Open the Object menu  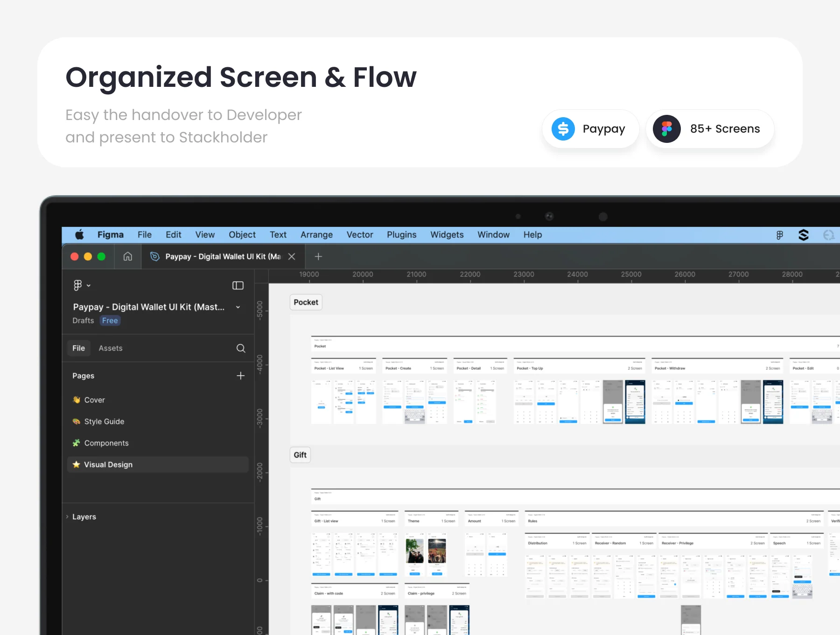[x=242, y=235]
